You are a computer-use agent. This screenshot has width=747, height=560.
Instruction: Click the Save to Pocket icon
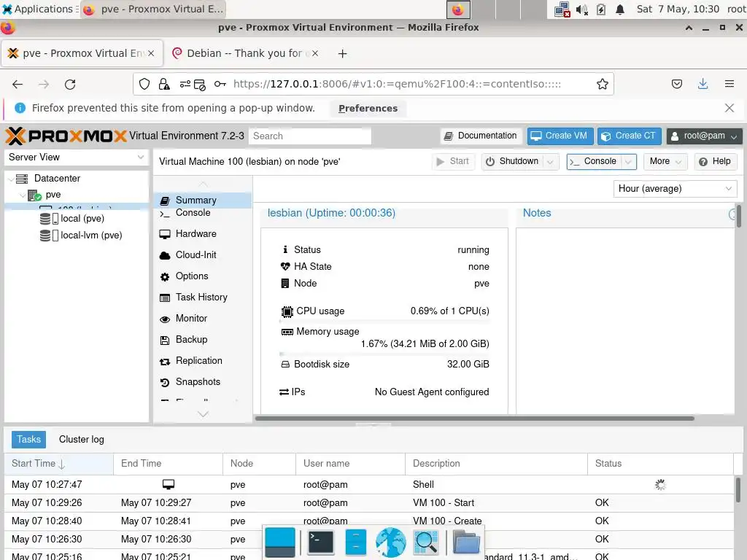click(677, 85)
